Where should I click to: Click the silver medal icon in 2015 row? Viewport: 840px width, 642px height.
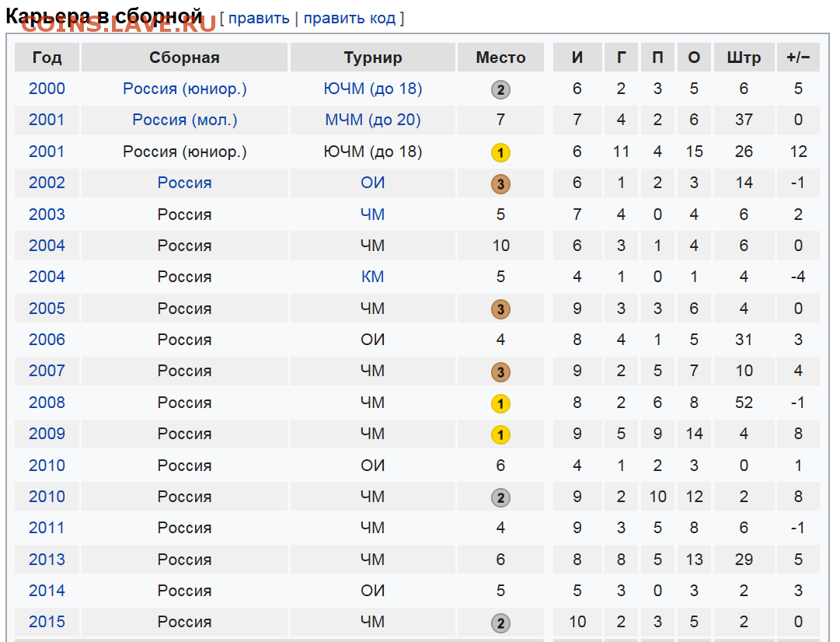point(500,623)
